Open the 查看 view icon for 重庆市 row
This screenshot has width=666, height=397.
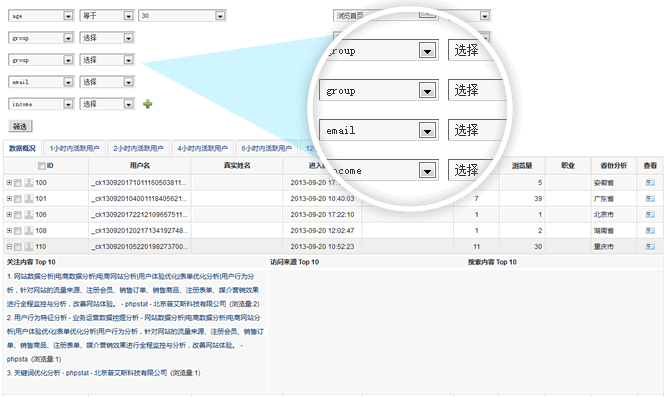(x=650, y=247)
